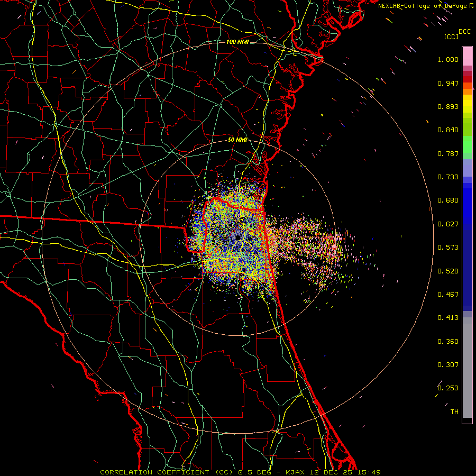Click the 0.5 DEG elevation text
Screen dimensions: 476x476
[255, 472]
